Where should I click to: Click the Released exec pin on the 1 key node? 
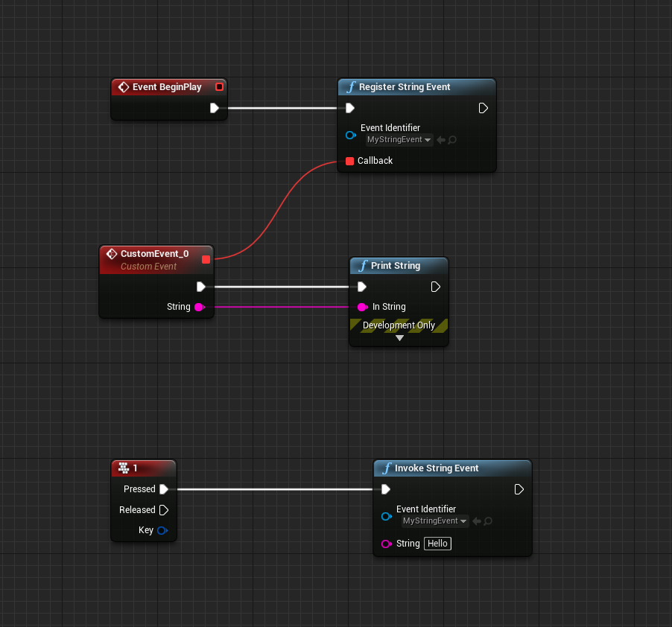(x=164, y=510)
